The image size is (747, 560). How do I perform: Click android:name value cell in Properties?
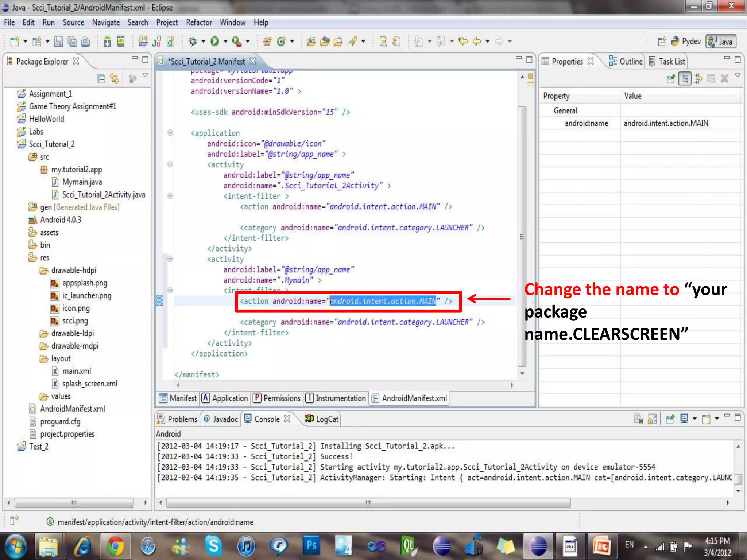click(681, 123)
